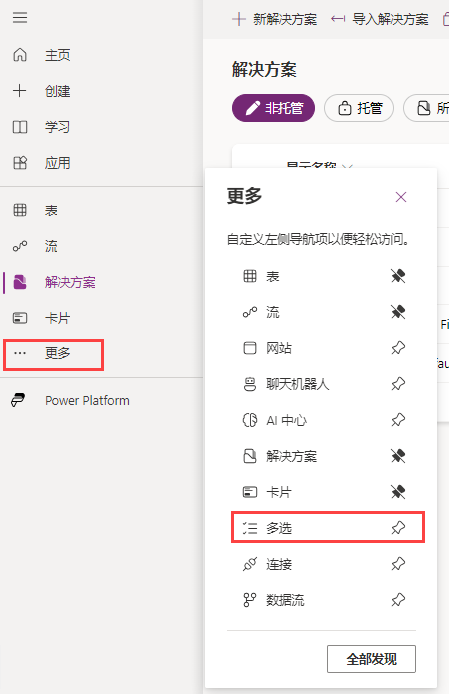Unpin 卡片 in the 更多 panel
Image resolution: width=449 pixels, height=694 pixels.
pyautogui.click(x=398, y=492)
